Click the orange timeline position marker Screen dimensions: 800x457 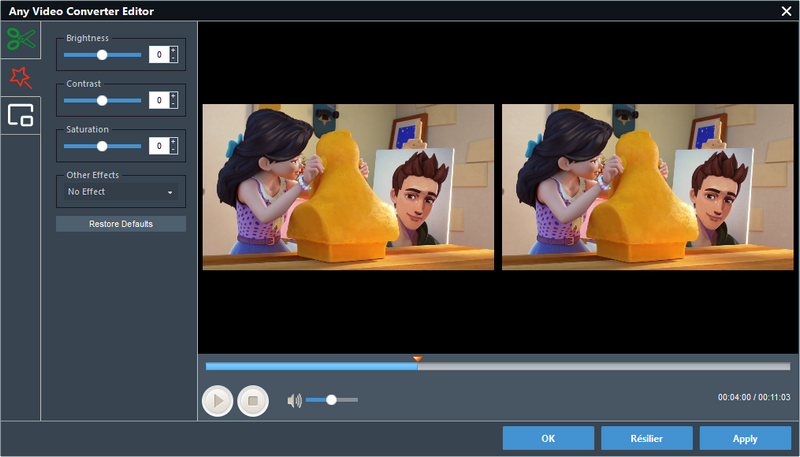pyautogui.click(x=417, y=359)
